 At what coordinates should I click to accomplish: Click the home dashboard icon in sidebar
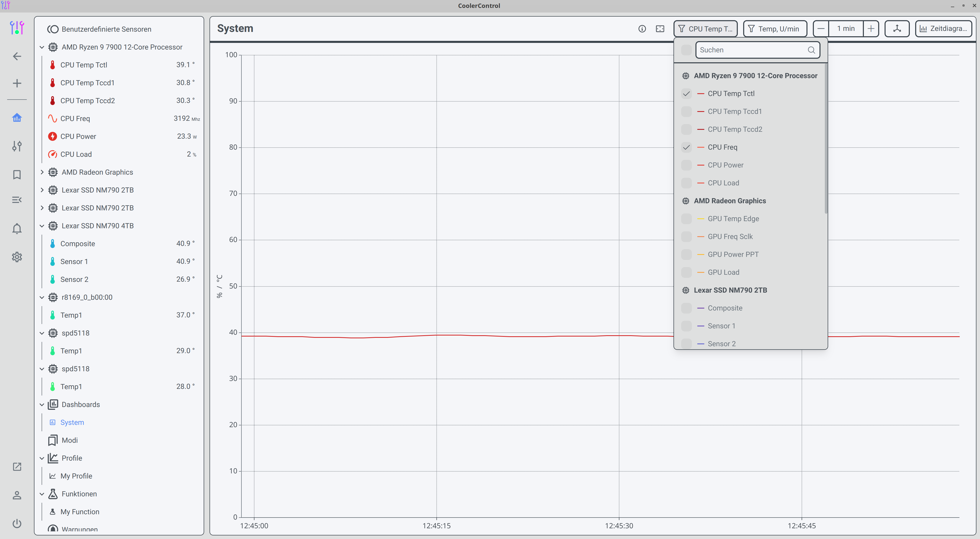coord(17,118)
